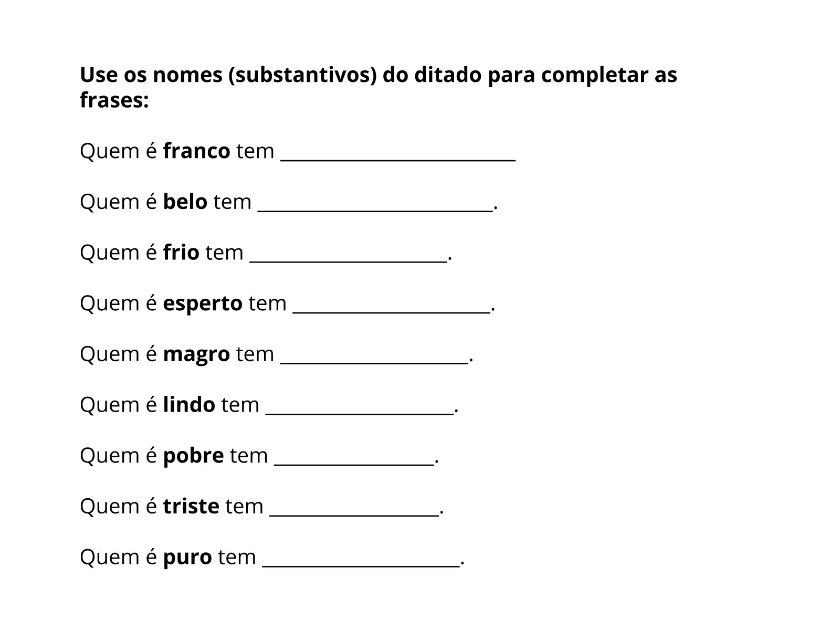
Task: Select the bold word "belo"
Action: [185, 202]
